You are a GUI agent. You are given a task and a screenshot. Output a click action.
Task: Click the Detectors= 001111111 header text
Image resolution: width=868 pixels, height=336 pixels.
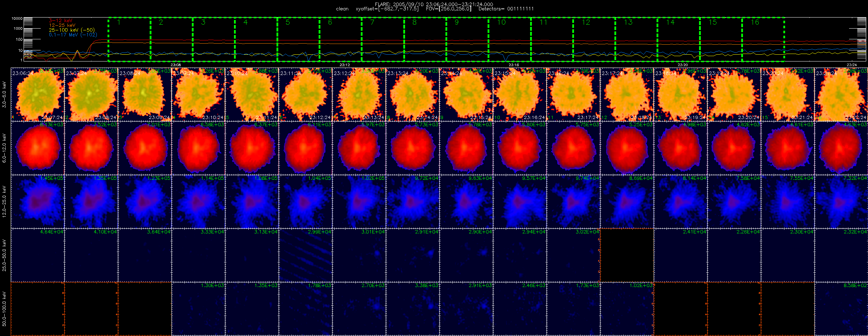pos(506,9)
